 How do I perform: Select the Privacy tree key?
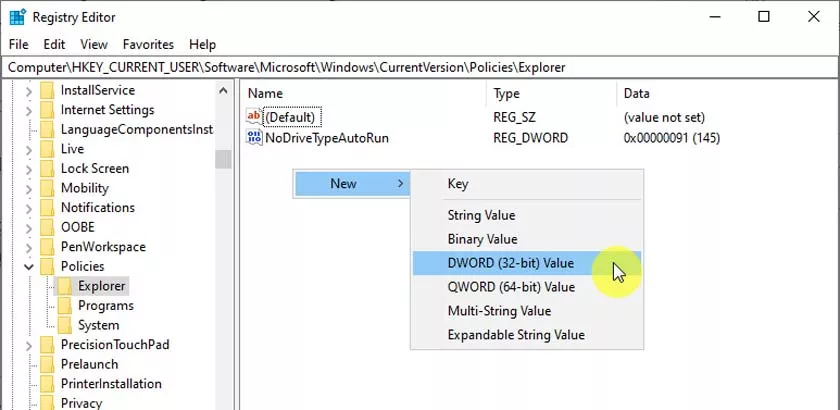[x=81, y=403]
